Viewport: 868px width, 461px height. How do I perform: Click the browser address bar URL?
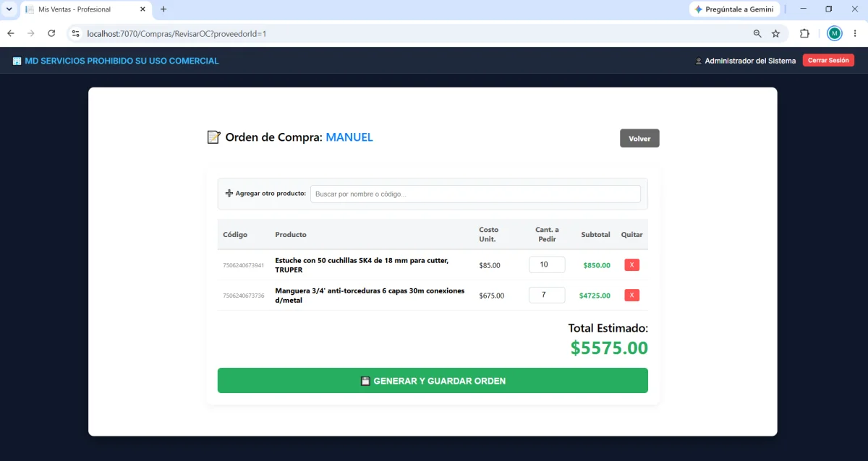[x=176, y=33]
